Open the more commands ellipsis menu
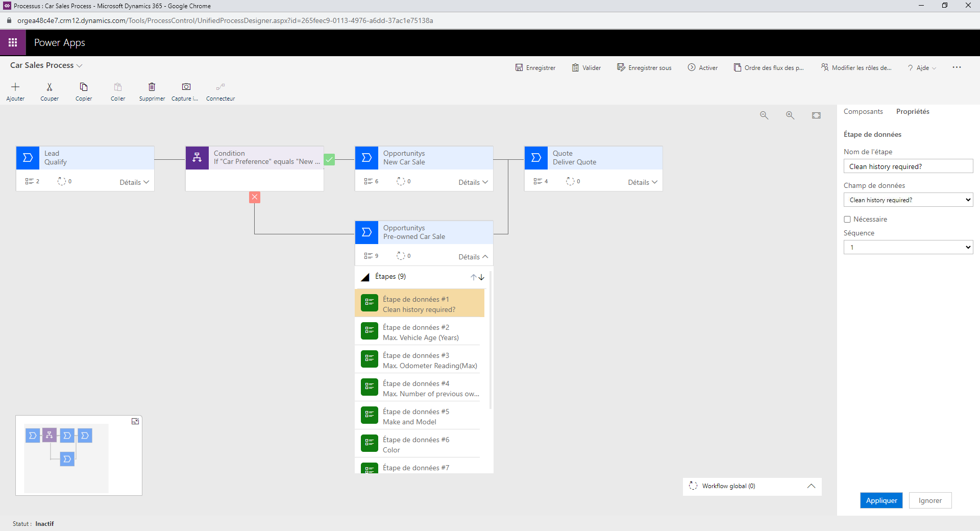This screenshot has height=531, width=980. pos(957,67)
